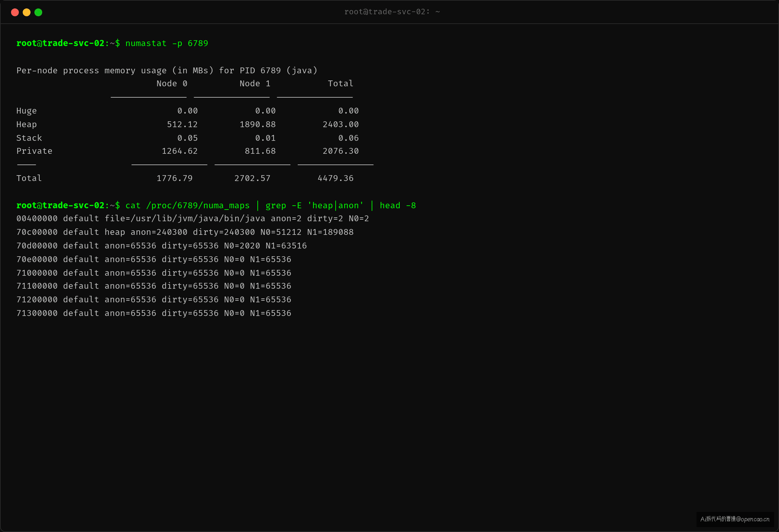Image resolution: width=779 pixels, height=532 pixels.
Task: Click N0=51212 in the heap line
Action: (281, 232)
